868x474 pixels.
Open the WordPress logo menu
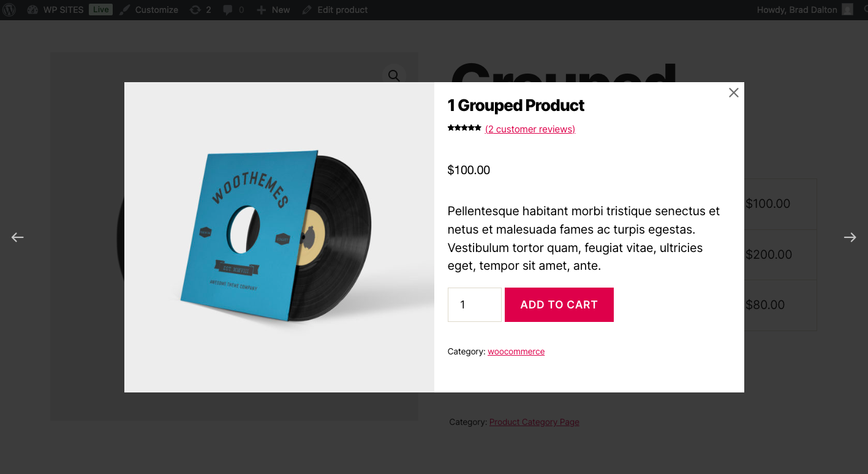pyautogui.click(x=9, y=10)
